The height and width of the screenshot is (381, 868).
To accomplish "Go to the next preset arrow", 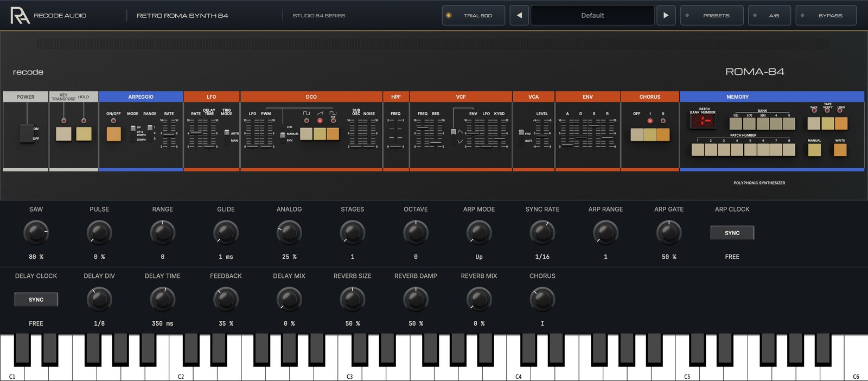I will coord(666,15).
